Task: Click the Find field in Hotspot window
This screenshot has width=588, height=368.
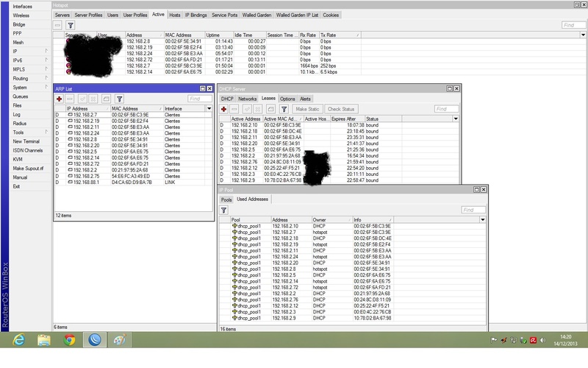Action: (574, 25)
